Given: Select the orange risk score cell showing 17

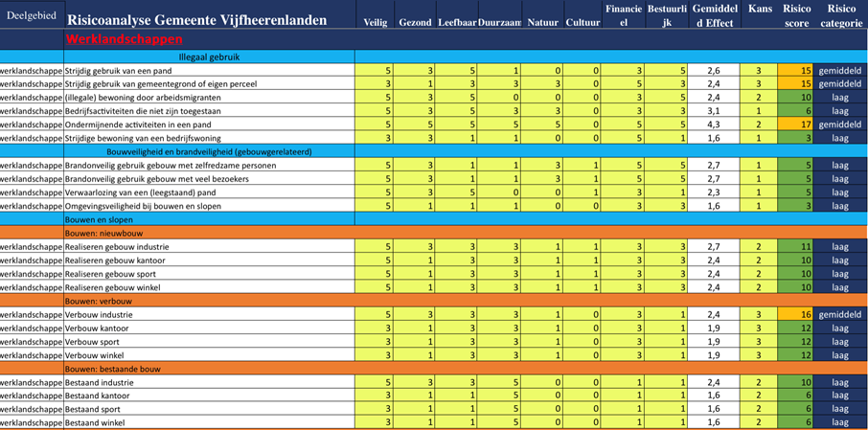Looking at the screenshot, I should pyautogui.click(x=796, y=124).
